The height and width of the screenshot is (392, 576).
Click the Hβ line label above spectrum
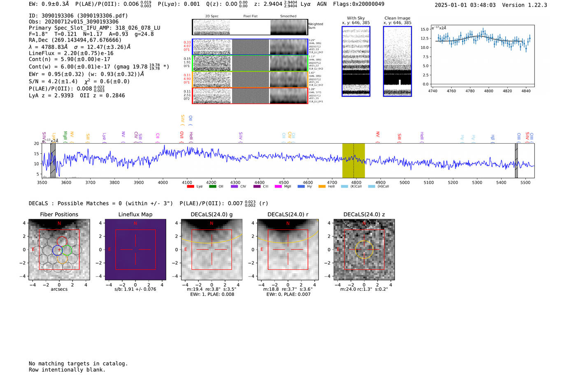[492, 138]
